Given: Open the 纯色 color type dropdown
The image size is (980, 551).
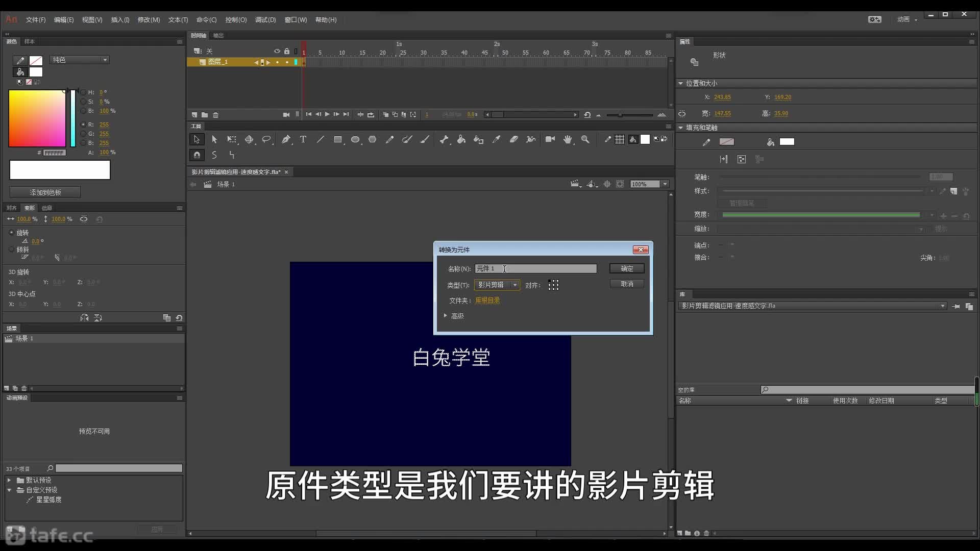Looking at the screenshot, I should tap(80, 60).
